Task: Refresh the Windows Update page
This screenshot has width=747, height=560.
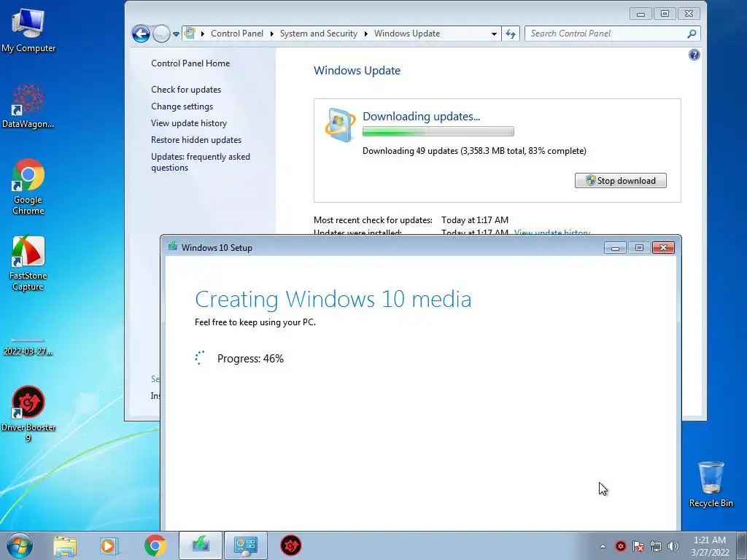Action: 510,34
